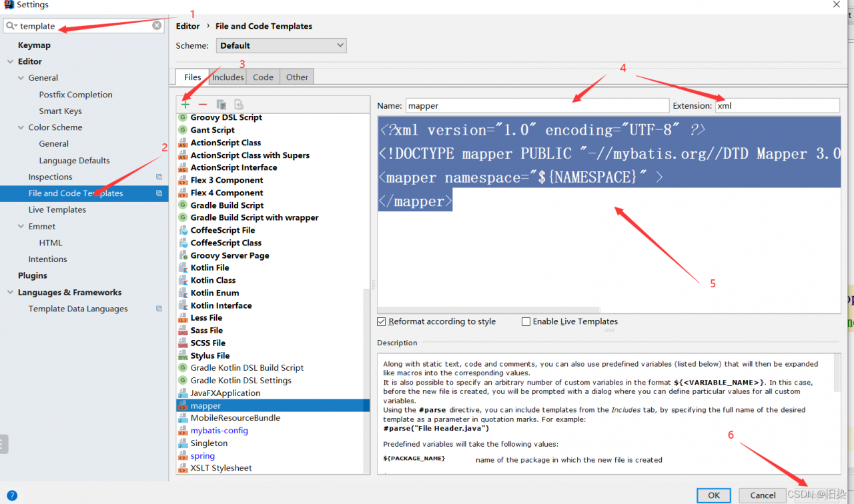This screenshot has height=504, width=854.
Task: Switch to the Includes tab
Action: pos(228,77)
